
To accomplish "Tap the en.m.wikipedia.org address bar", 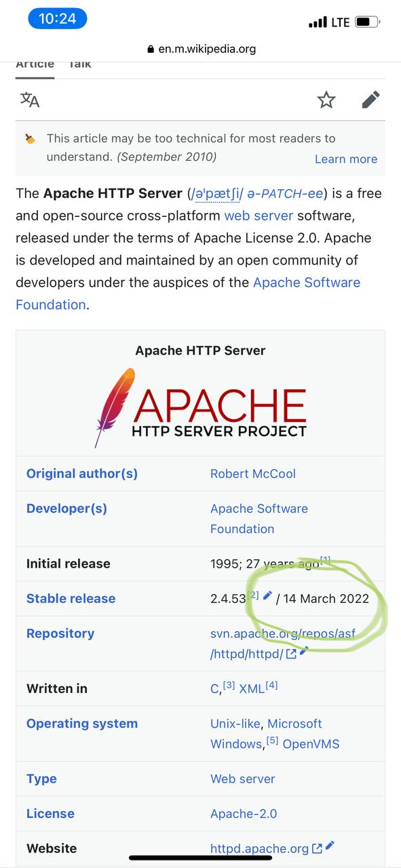I will (201, 49).
